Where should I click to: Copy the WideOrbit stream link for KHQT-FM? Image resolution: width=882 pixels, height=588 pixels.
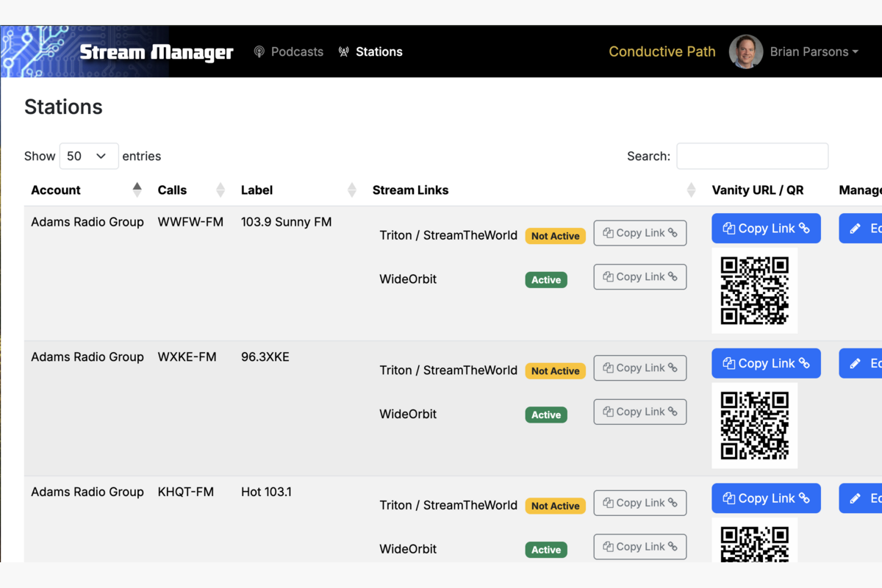coord(639,547)
